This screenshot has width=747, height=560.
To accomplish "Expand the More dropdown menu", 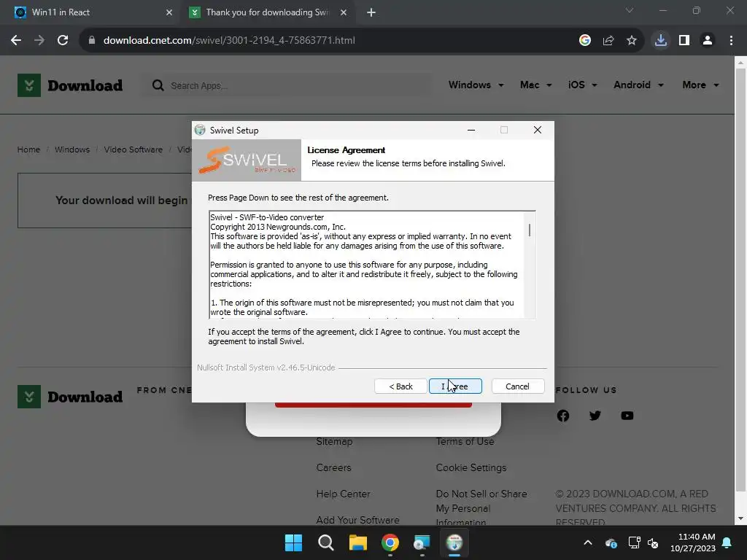I will click(x=700, y=85).
